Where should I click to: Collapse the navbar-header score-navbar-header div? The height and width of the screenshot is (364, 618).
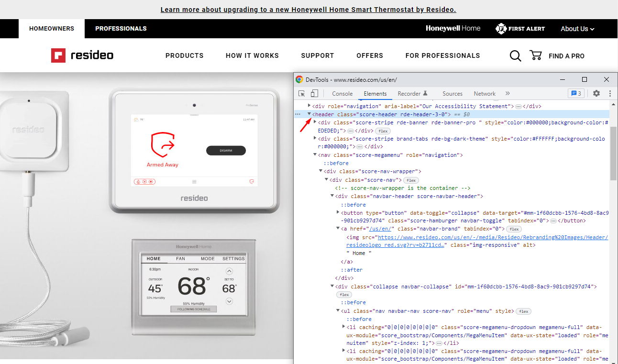pyautogui.click(x=332, y=196)
